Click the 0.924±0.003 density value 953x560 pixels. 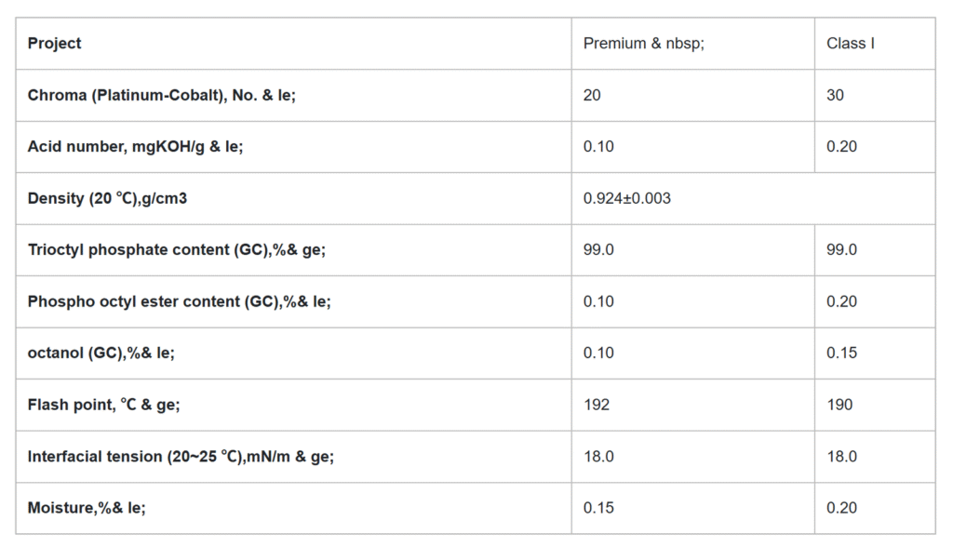pyautogui.click(x=626, y=198)
